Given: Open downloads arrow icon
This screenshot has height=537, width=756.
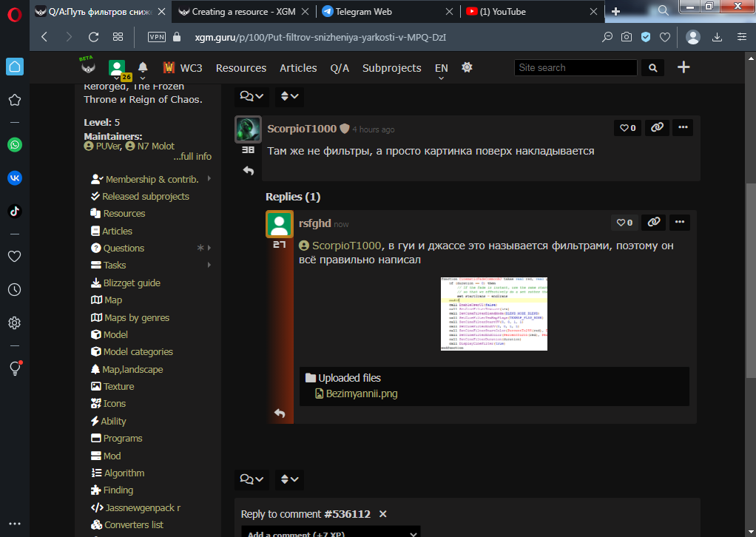Looking at the screenshot, I should [x=717, y=37].
